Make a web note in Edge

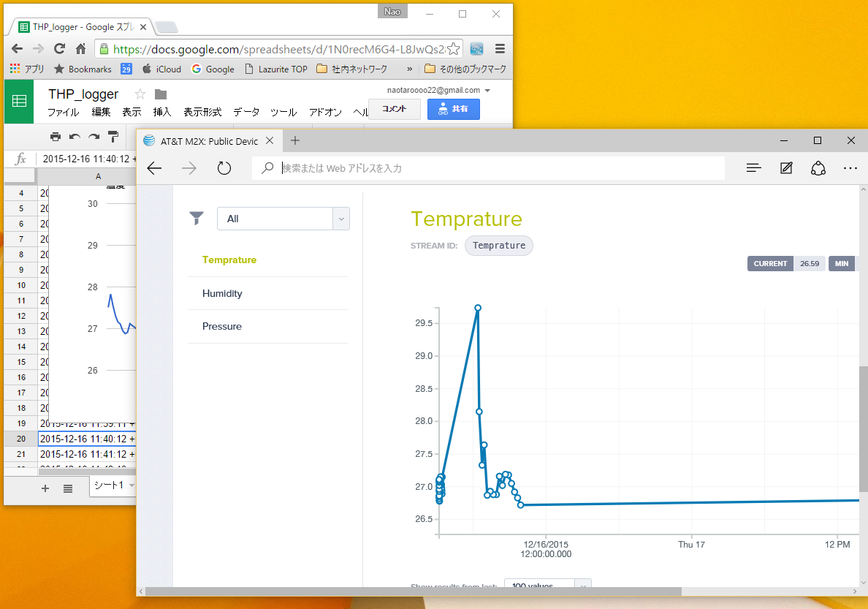click(x=786, y=168)
